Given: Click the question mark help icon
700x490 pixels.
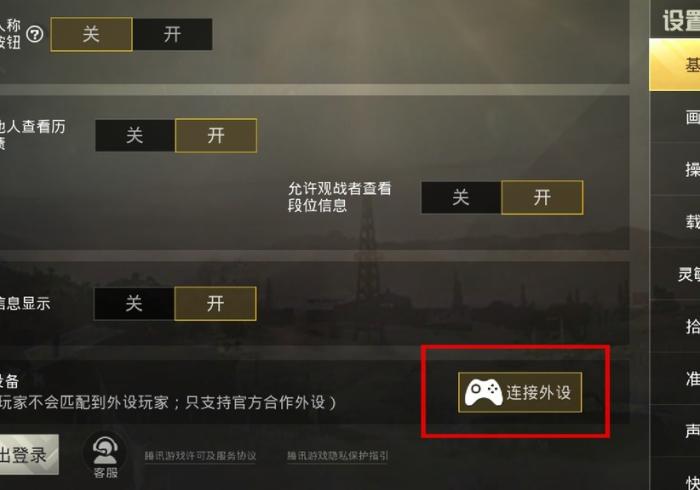Looking at the screenshot, I should [35, 34].
